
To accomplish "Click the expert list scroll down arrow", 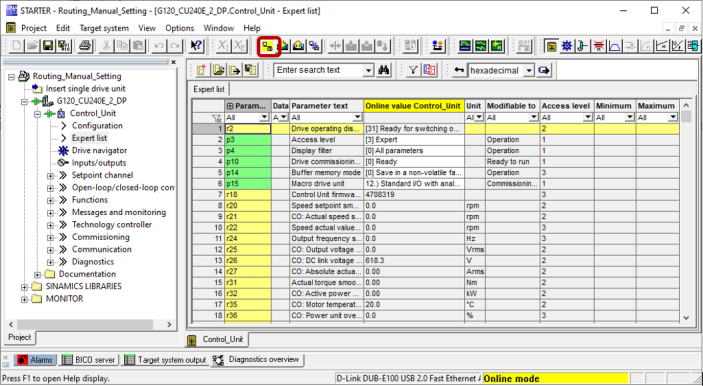I will coord(686,318).
